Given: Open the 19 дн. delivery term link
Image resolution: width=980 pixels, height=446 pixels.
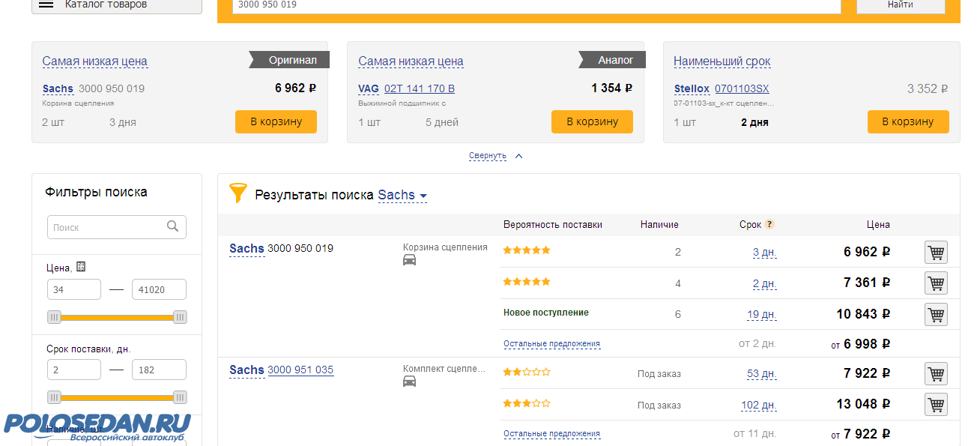Looking at the screenshot, I should (x=762, y=315).
